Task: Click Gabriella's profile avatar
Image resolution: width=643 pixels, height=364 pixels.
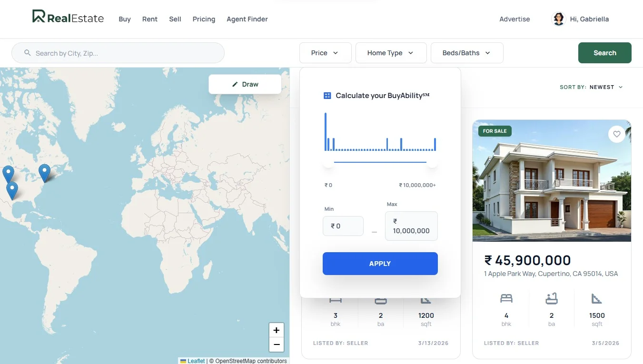Action: point(558,19)
